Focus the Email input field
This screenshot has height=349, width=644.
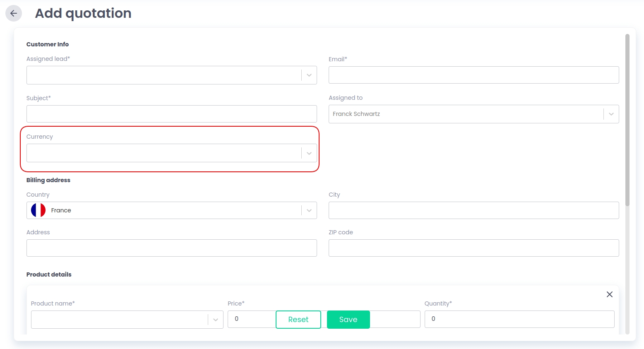[473, 75]
